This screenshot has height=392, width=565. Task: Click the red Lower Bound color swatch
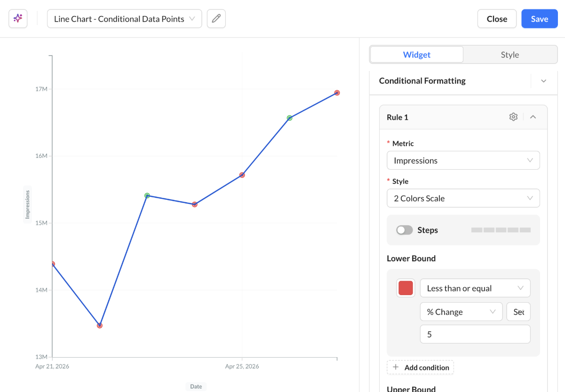[406, 288]
